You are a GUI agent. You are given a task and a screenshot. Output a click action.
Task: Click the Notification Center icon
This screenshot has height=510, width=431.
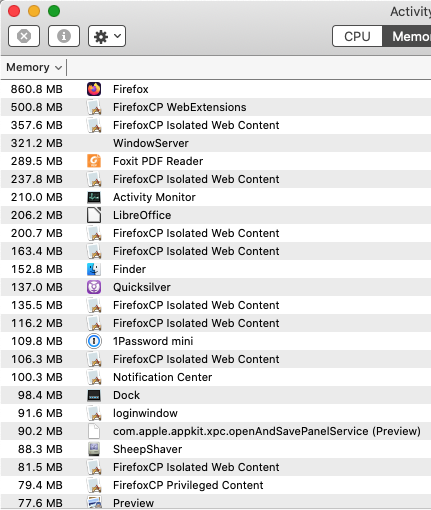click(x=94, y=377)
